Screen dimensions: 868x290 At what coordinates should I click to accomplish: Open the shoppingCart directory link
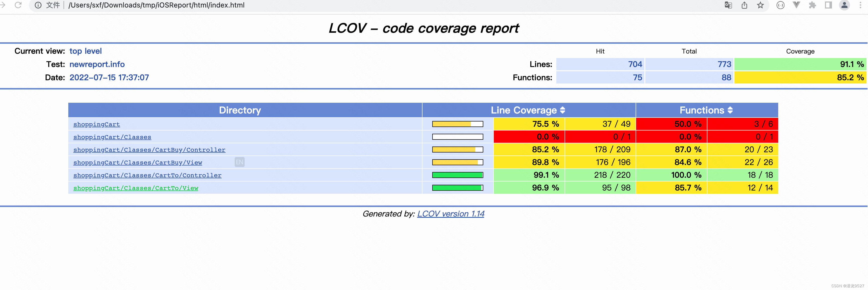click(x=96, y=124)
